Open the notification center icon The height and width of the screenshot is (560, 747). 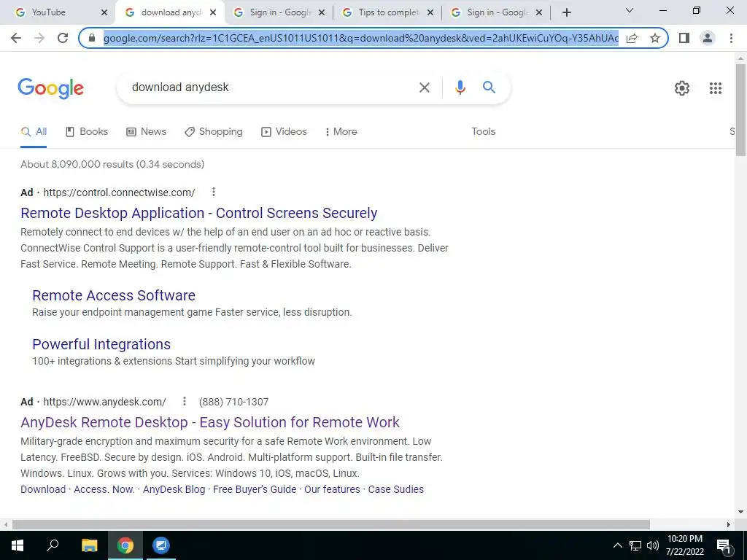[723, 546]
